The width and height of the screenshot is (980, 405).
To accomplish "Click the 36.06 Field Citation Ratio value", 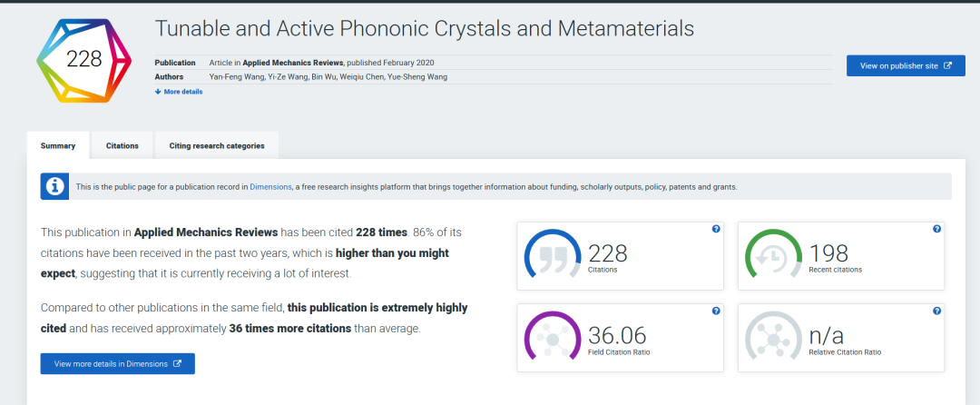I will [617, 334].
